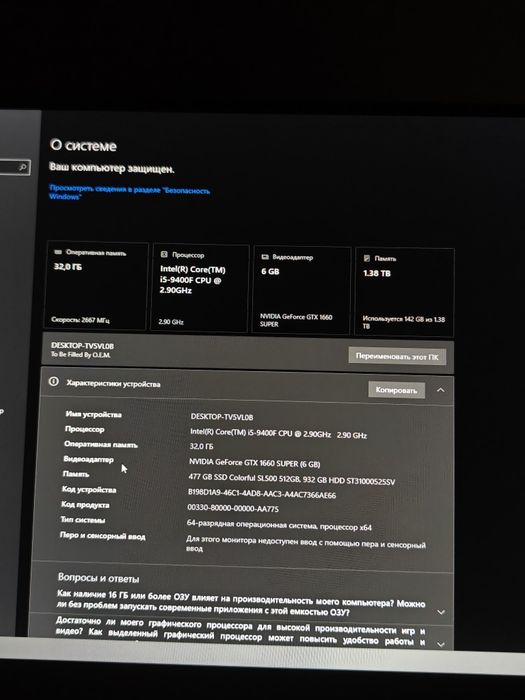Screen dimensions: 525x700
Task: Click the Код устройства label
Action: [x=89, y=489]
